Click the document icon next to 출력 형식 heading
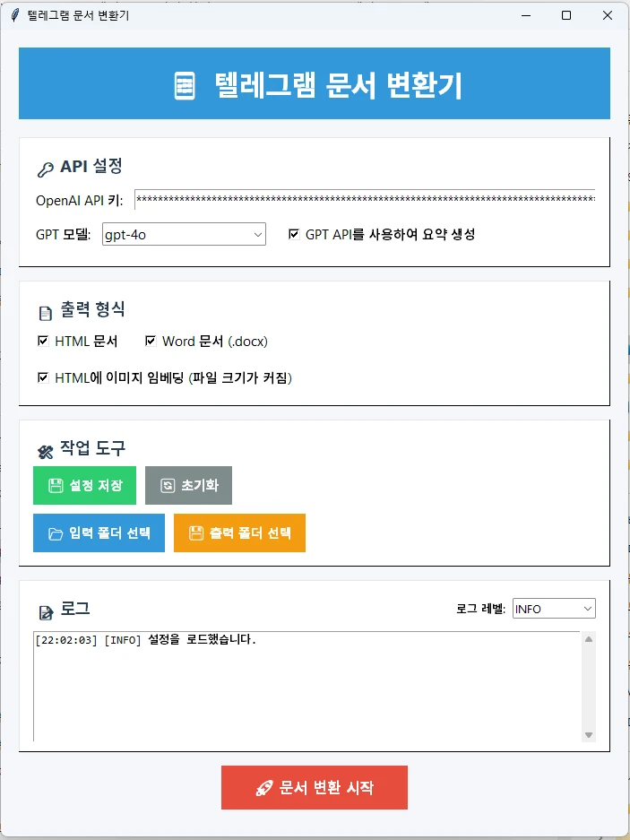The height and width of the screenshot is (840, 630). click(x=44, y=311)
